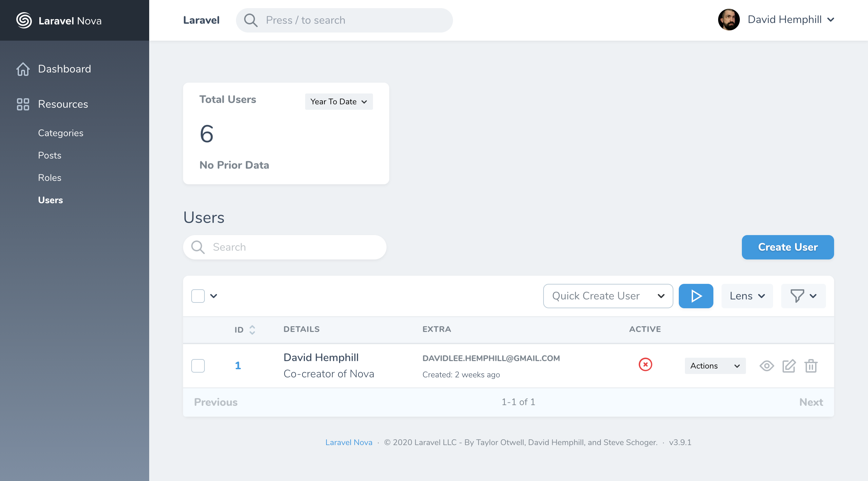
Task: Click the No Prior Data label
Action: 234,165
